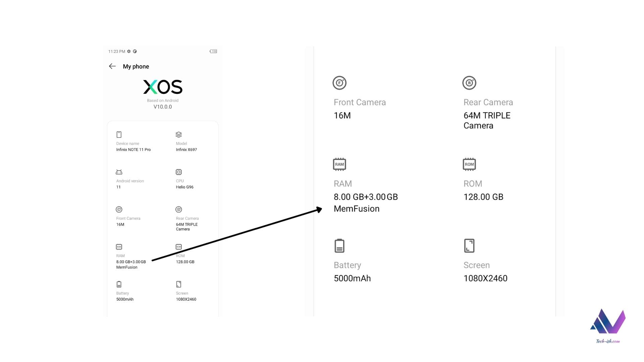This screenshot has height=362, width=644.
Task: Click the enlarged 64M TRIPLE Camera value
Action: click(487, 121)
